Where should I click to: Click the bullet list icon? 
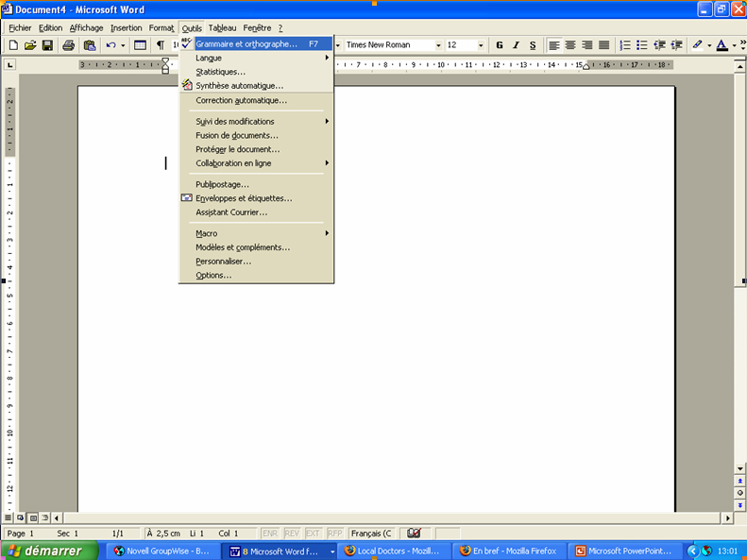click(x=642, y=45)
